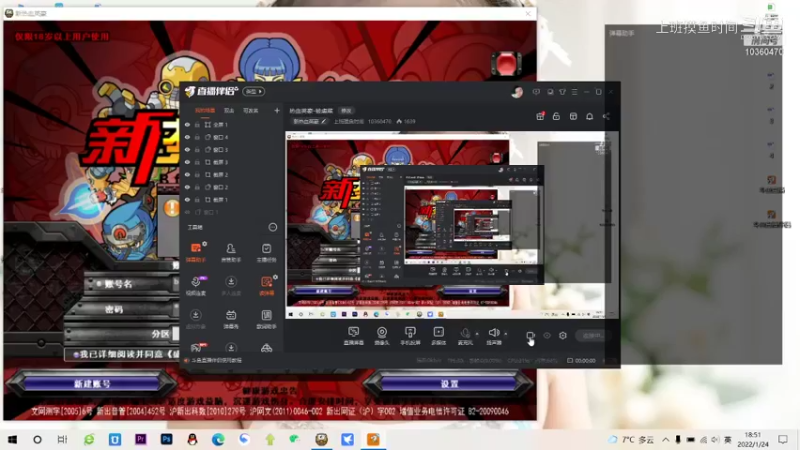
Task: Expand the microphone device arrow
Action: (x=477, y=334)
